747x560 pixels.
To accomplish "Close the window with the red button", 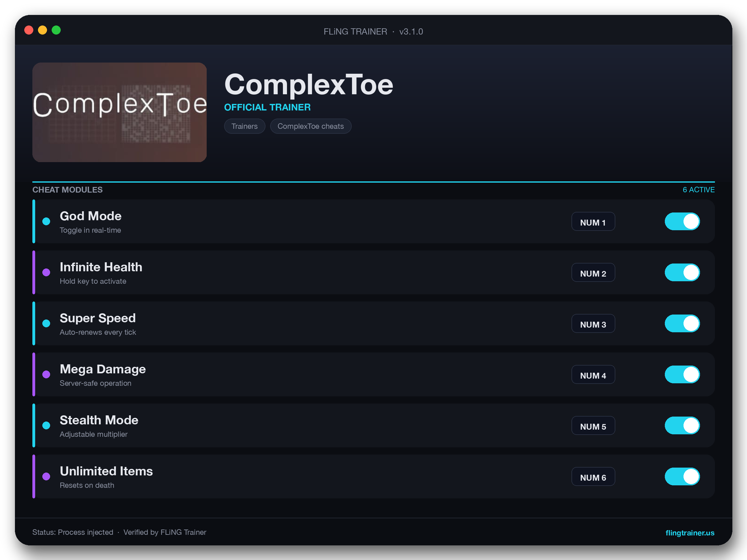I will pos(29,30).
